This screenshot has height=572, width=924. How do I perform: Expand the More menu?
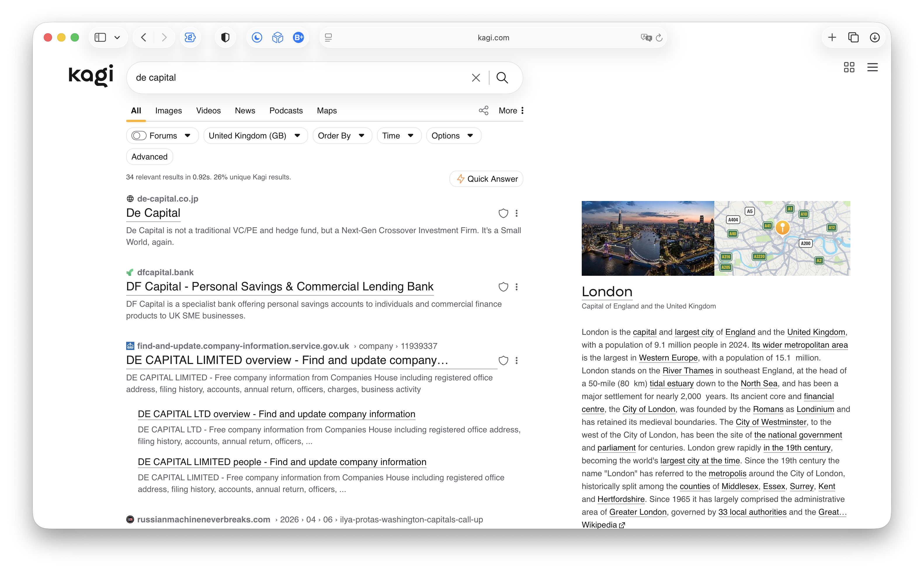(511, 110)
